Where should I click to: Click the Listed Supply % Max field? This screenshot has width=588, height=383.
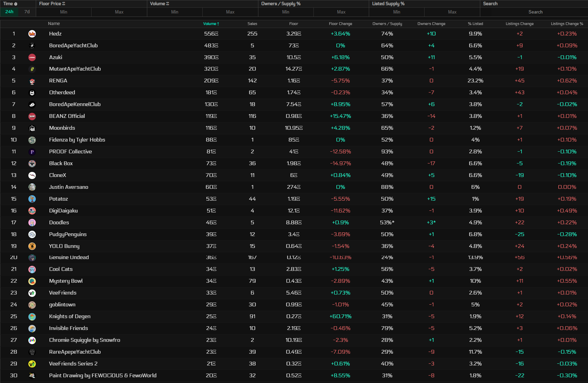[452, 12]
